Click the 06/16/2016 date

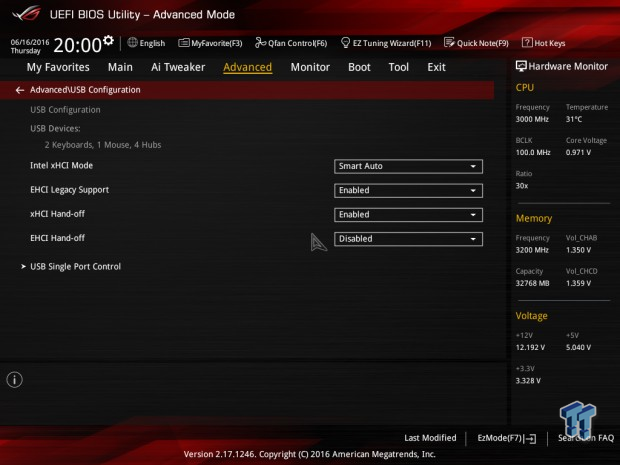coord(30,42)
